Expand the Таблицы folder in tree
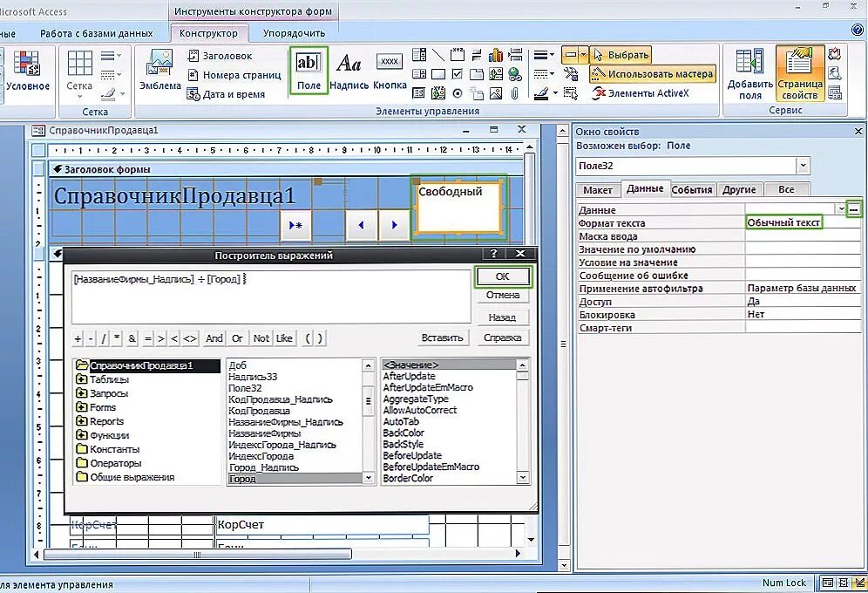 pyautogui.click(x=82, y=379)
